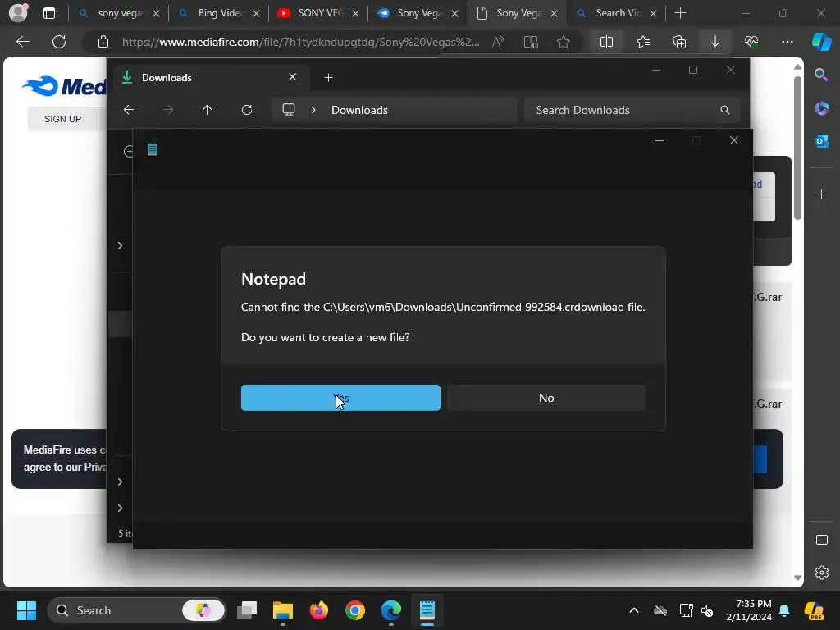
Task: Launch Chrome from the taskbar
Action: [354, 610]
